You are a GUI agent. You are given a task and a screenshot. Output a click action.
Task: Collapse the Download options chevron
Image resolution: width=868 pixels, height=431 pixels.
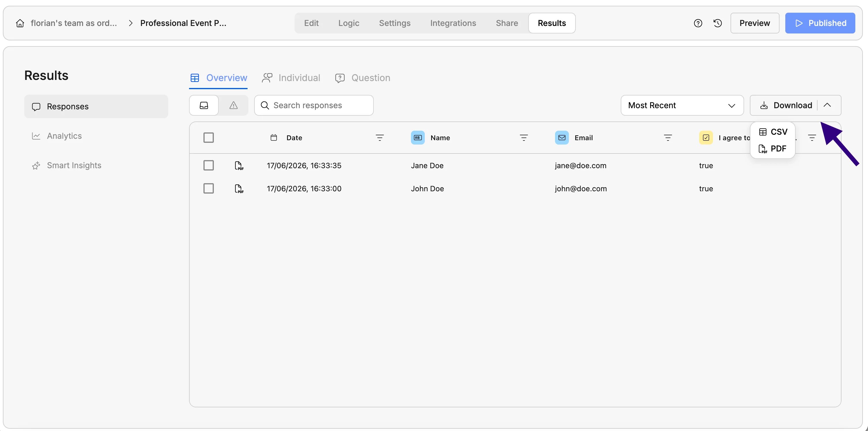click(827, 105)
